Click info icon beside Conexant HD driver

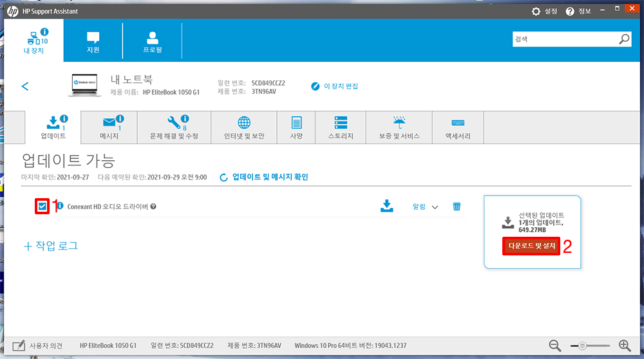point(60,205)
